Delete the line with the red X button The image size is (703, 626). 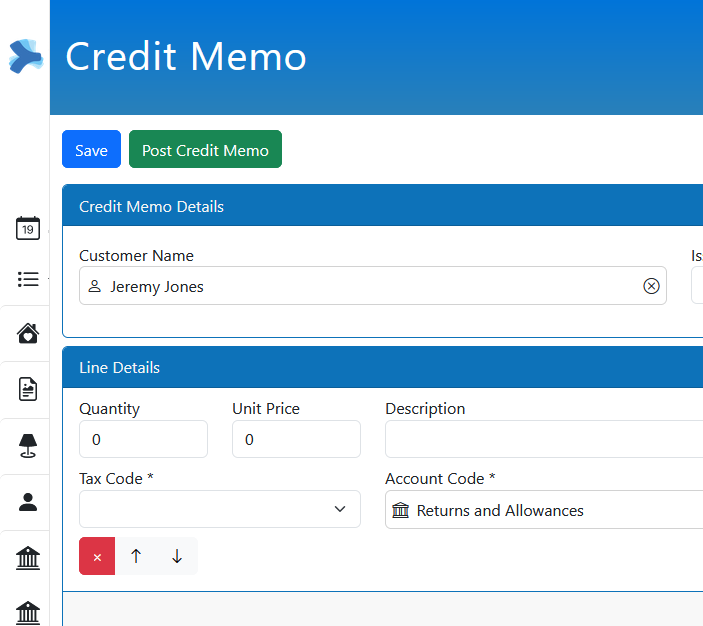click(97, 557)
